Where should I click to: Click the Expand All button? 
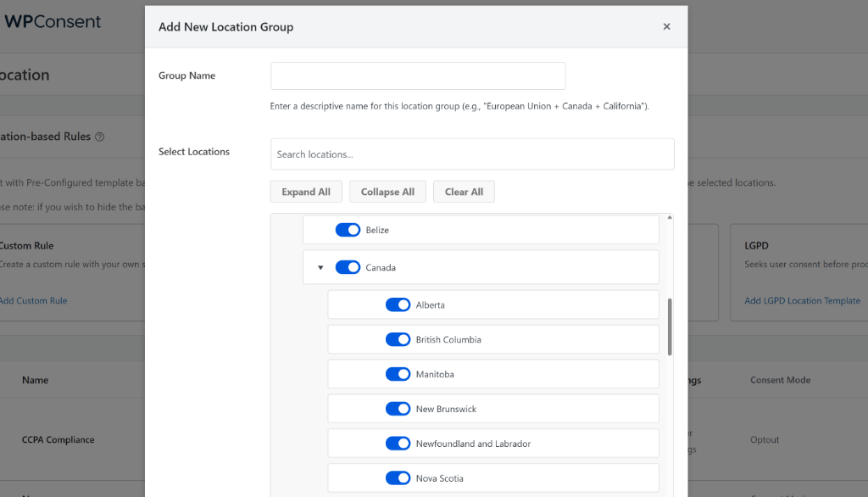305,191
